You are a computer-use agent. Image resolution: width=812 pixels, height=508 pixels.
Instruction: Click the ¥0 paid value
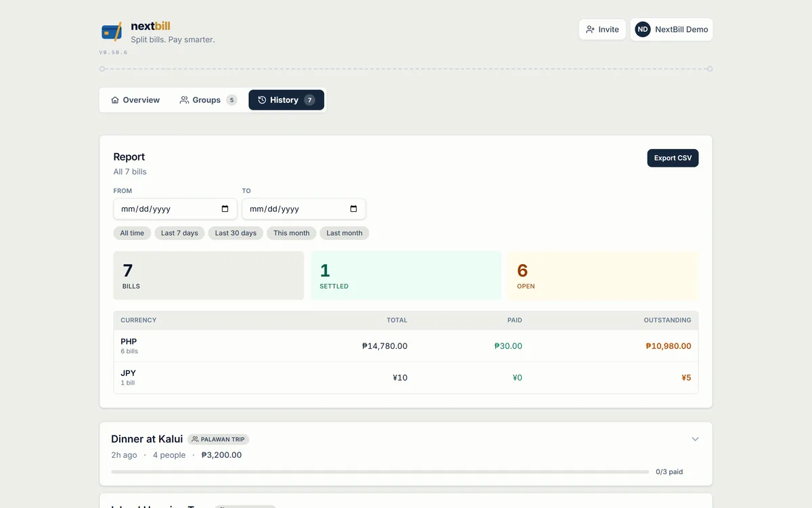point(518,378)
